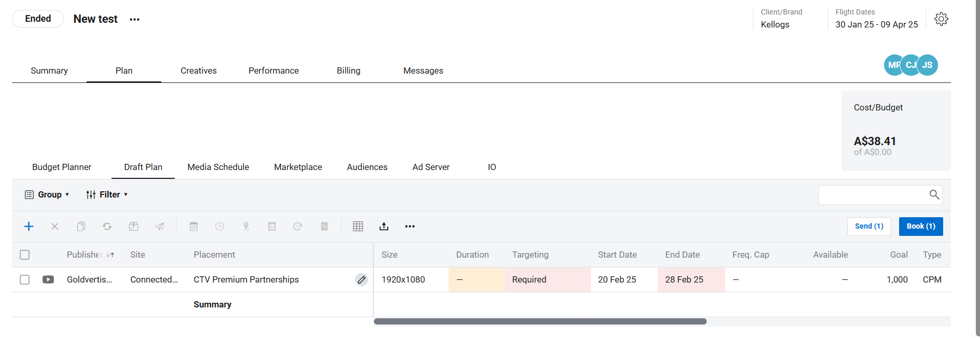This screenshot has height=338, width=980.
Task: Toggle sort on the Publisher column
Action: pyautogui.click(x=110, y=255)
